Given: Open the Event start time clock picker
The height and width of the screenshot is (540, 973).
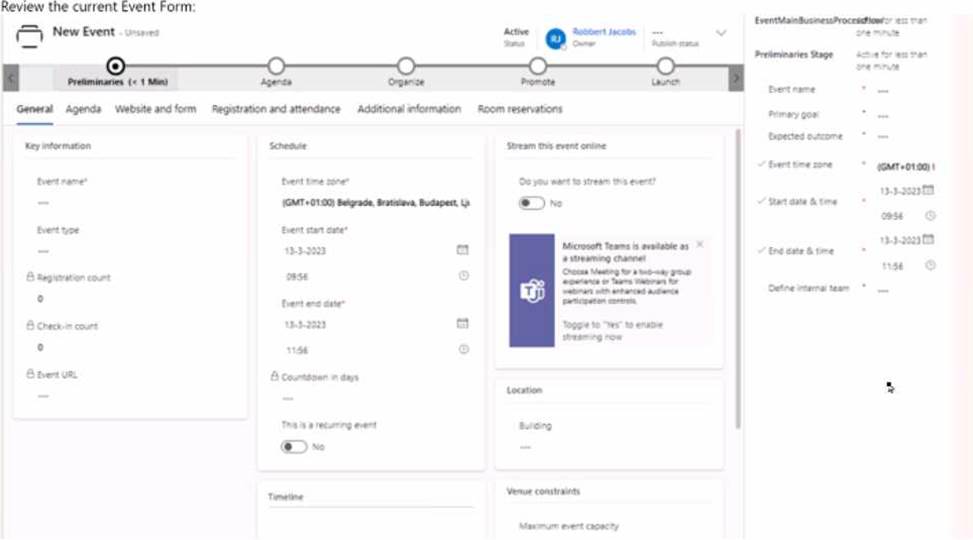Looking at the screenshot, I should pos(464,276).
